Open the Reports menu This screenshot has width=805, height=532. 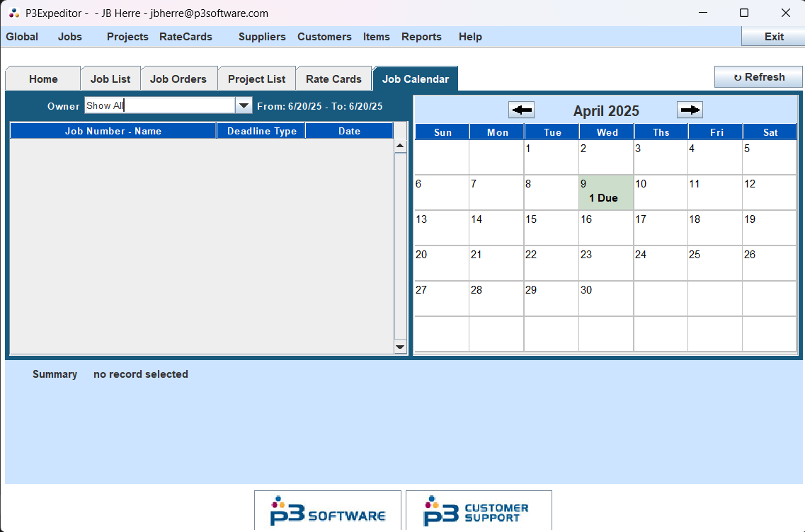[421, 37]
